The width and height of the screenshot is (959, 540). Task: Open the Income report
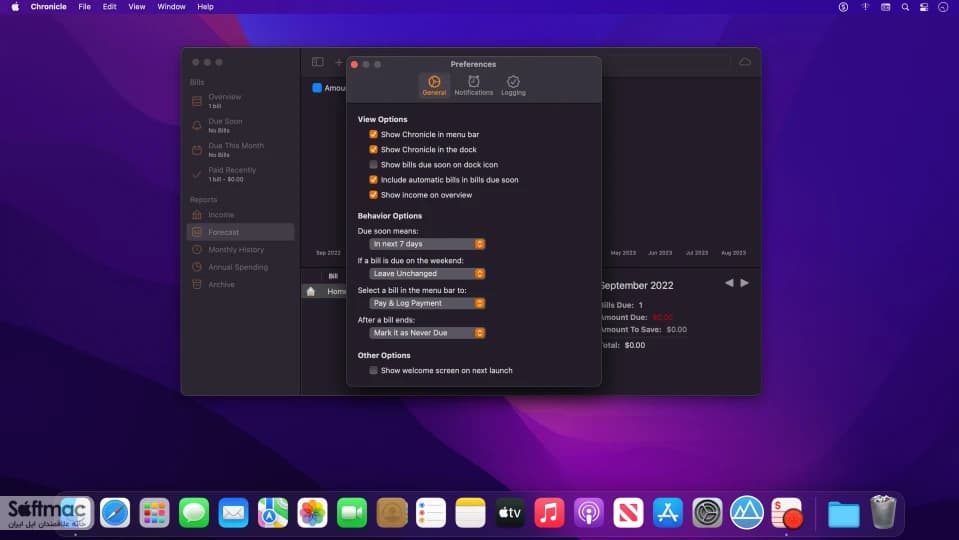click(240, 215)
